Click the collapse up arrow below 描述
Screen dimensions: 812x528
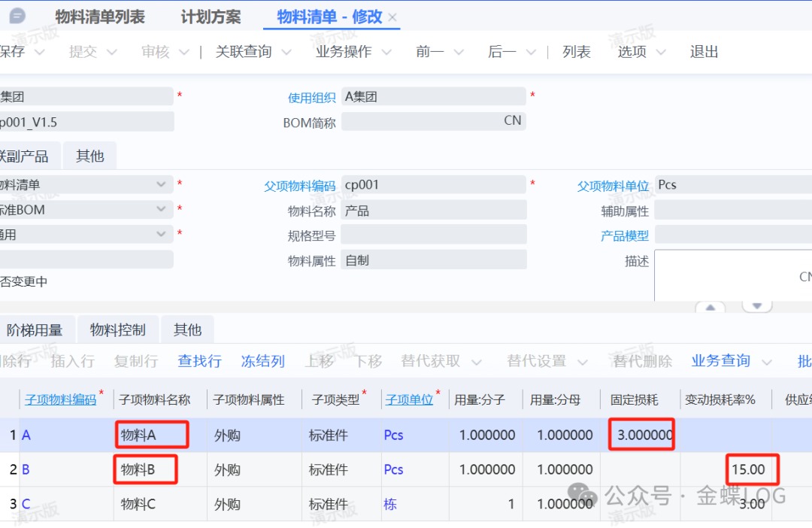(710, 308)
